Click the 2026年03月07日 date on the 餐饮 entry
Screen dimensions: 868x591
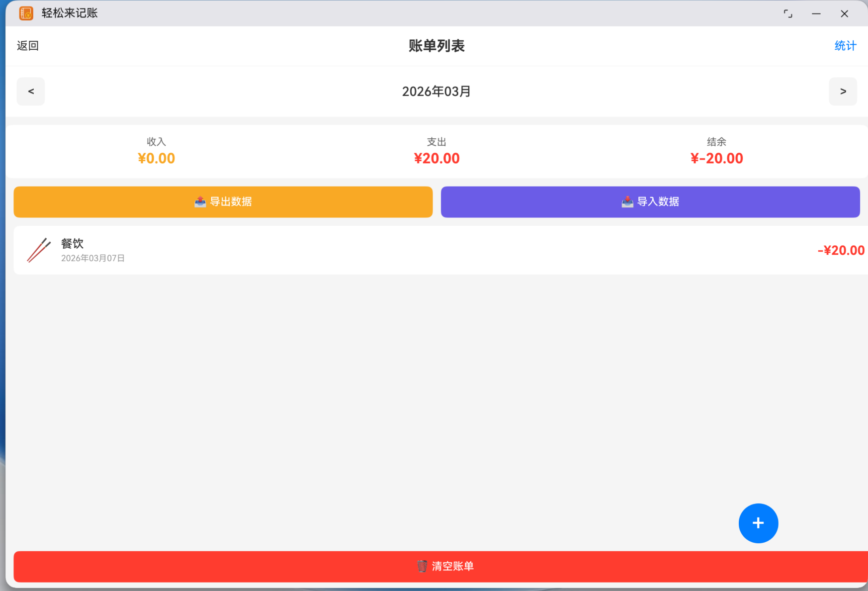pos(93,258)
